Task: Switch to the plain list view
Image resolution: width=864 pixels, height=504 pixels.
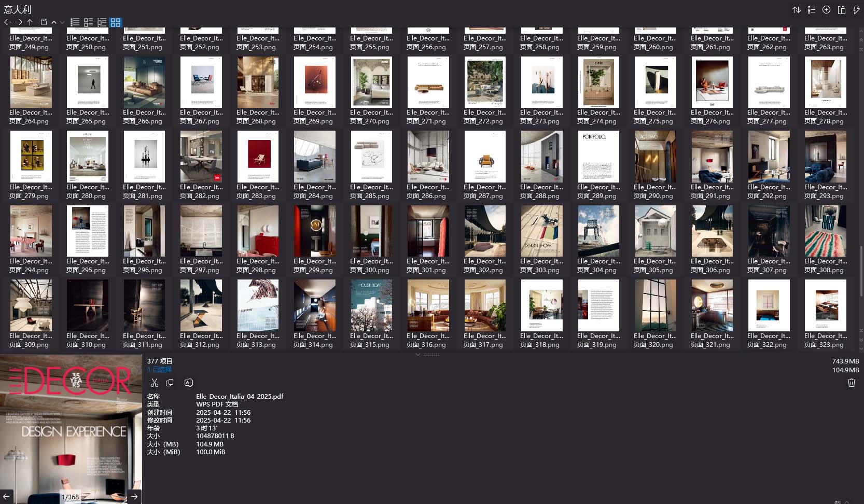Action: point(75,22)
